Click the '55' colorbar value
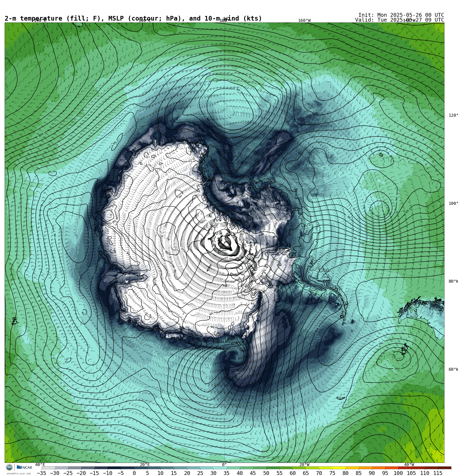 [279, 473]
